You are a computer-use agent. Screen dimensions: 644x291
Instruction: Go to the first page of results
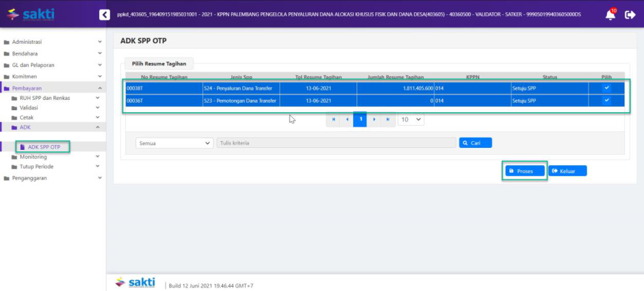(333, 119)
